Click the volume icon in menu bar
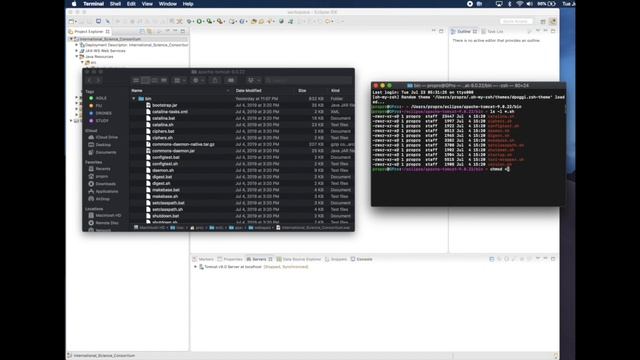This screenshot has height=360, width=640. point(529,4)
